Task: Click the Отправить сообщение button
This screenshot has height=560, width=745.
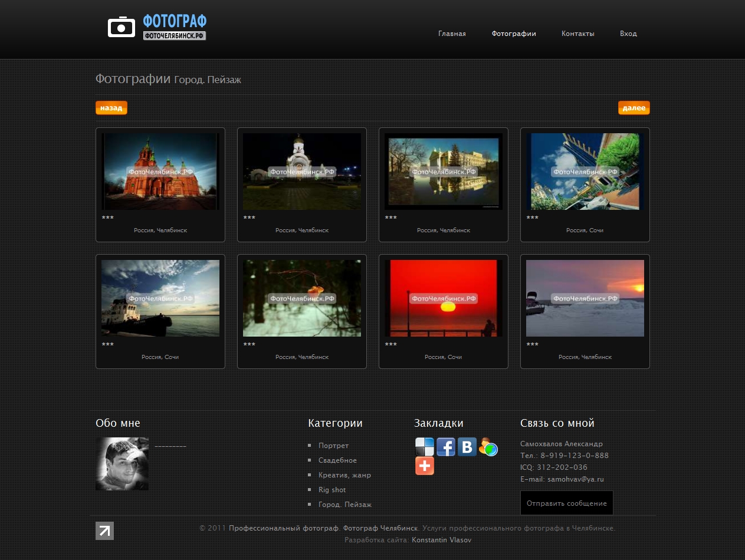Action: (x=567, y=503)
